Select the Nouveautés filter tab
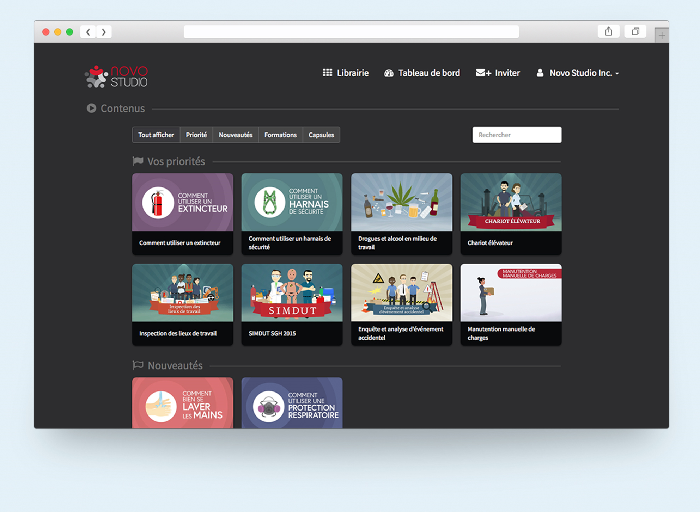Image resolution: width=700 pixels, height=512 pixels. click(x=235, y=135)
